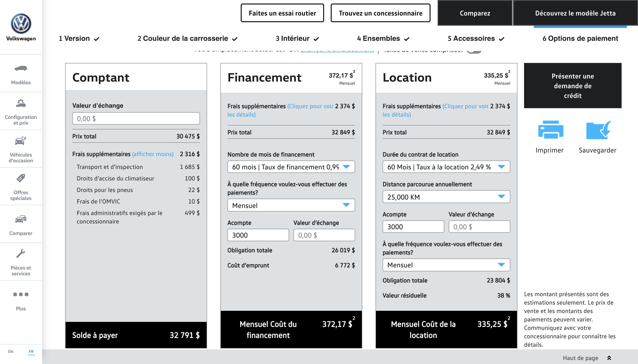The width and height of the screenshot is (638, 364).
Task: Click the Volkswagen logo icon
Action: (21, 24)
